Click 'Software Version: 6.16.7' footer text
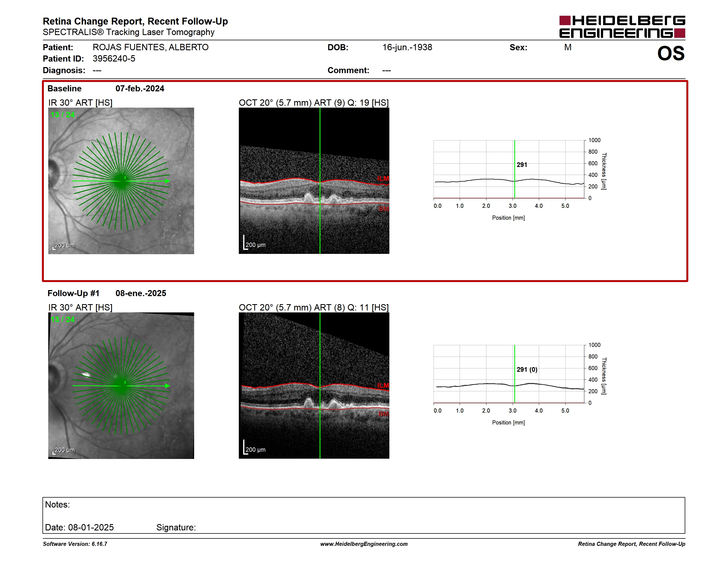The width and height of the screenshot is (728, 563). (x=75, y=544)
